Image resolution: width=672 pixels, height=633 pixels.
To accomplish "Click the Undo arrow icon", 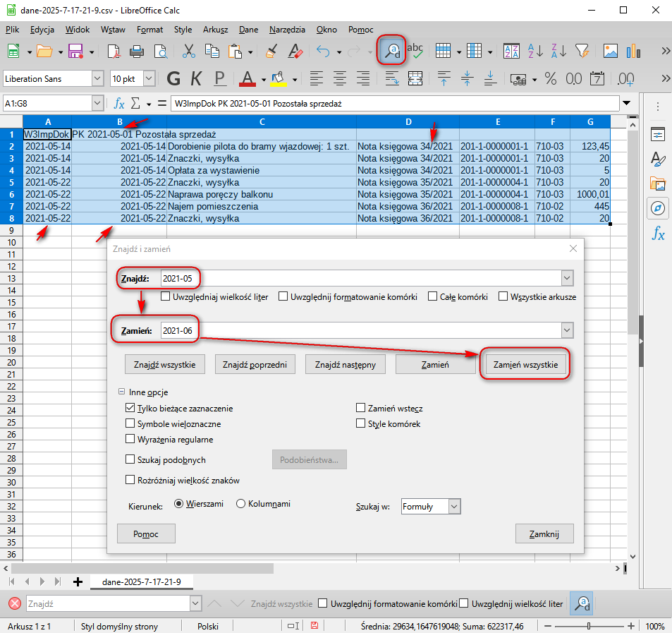I will (x=323, y=52).
